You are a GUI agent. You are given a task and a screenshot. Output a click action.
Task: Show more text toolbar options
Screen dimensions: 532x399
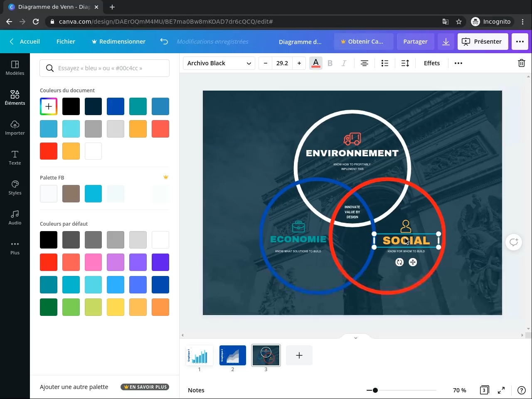pyautogui.click(x=458, y=63)
